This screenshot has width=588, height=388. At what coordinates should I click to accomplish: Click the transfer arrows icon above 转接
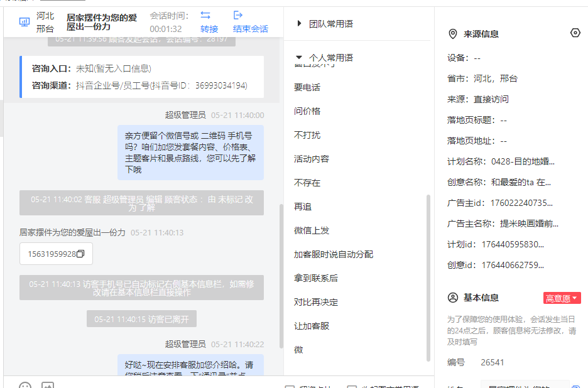click(x=205, y=15)
